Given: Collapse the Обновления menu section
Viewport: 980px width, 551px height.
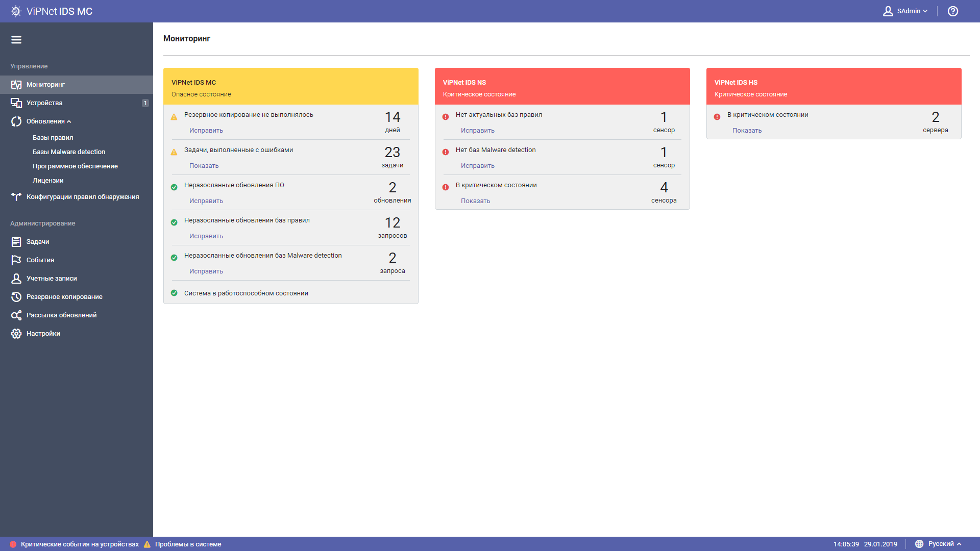Looking at the screenshot, I should 49,121.
